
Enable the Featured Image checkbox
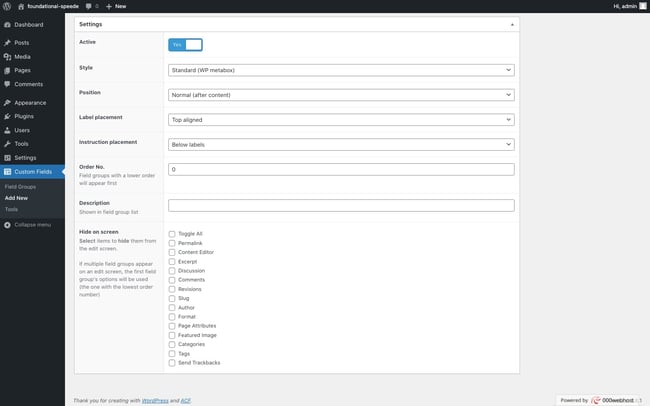click(x=172, y=335)
